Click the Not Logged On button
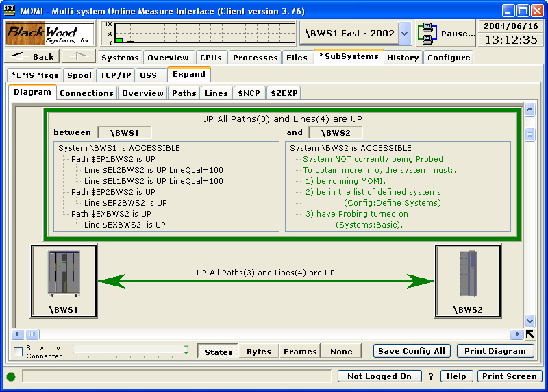The height and width of the screenshot is (392, 548). tap(379, 376)
